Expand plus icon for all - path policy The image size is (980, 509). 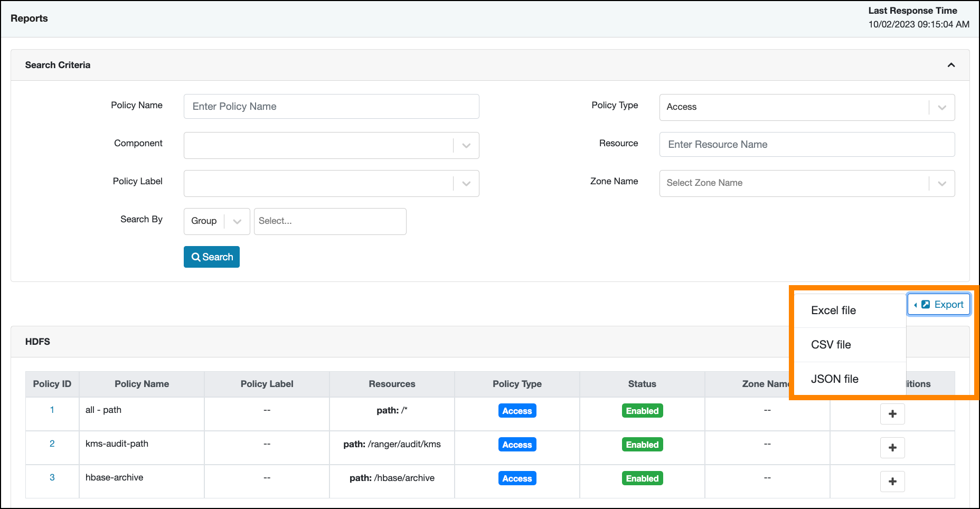click(892, 414)
